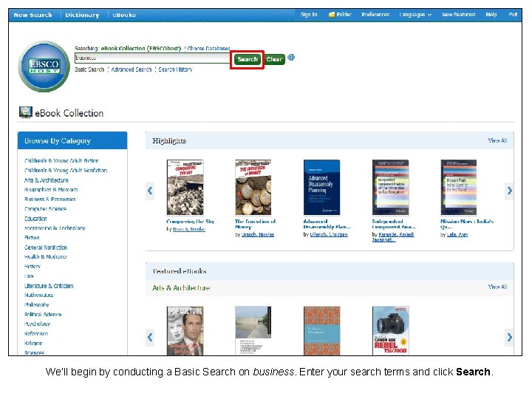Browse Philosophy category
The width and height of the screenshot is (532, 399).
37,305
